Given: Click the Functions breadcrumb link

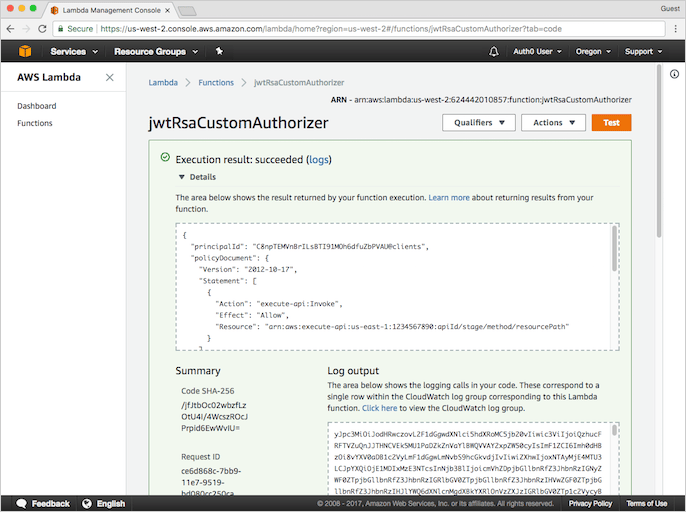Looking at the screenshot, I should pyautogui.click(x=216, y=83).
